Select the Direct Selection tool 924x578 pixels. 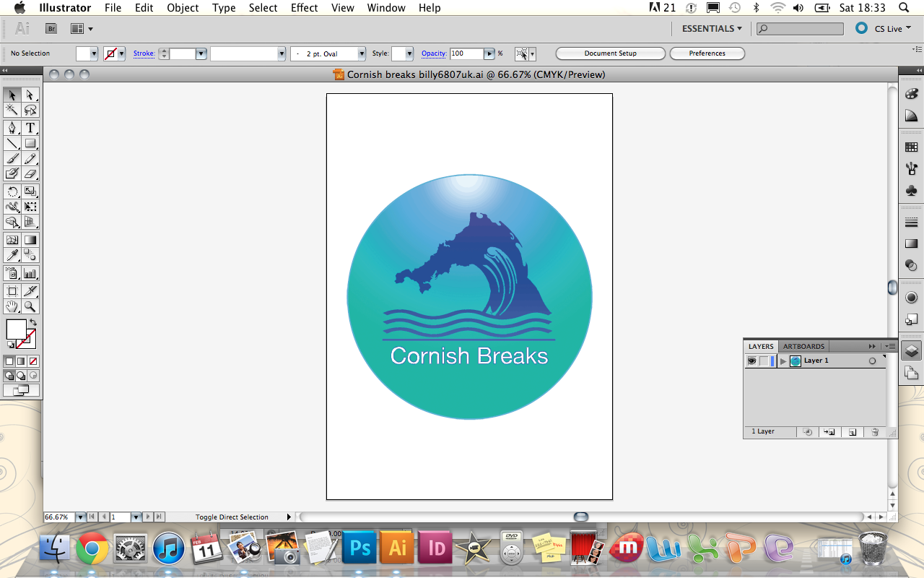coord(30,95)
